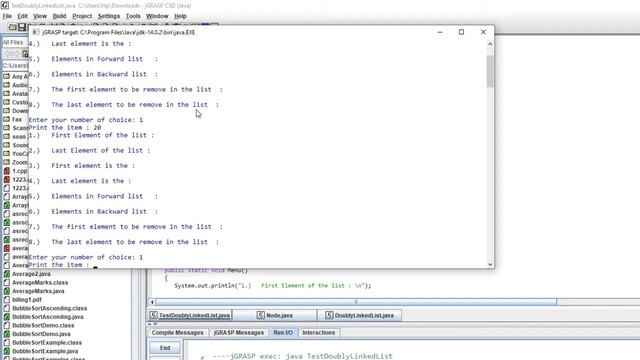Select the Run I/O tab
This screenshot has width=640, height=360.
283,333
